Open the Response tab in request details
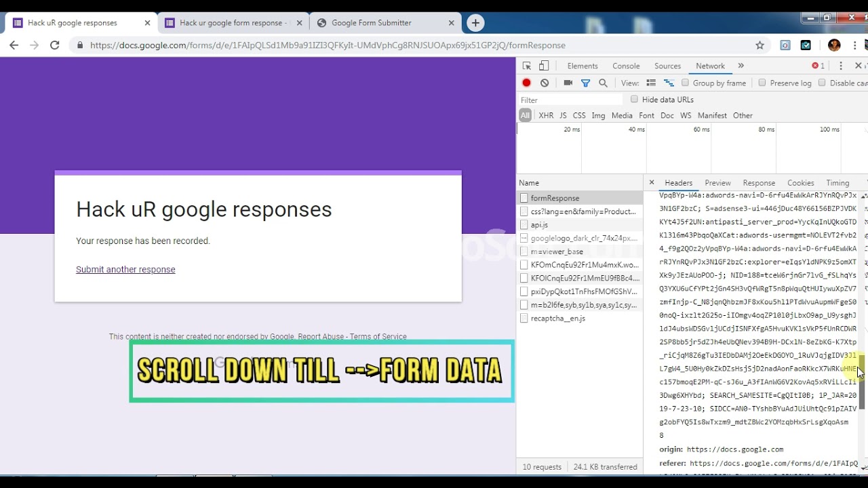 tap(759, 183)
